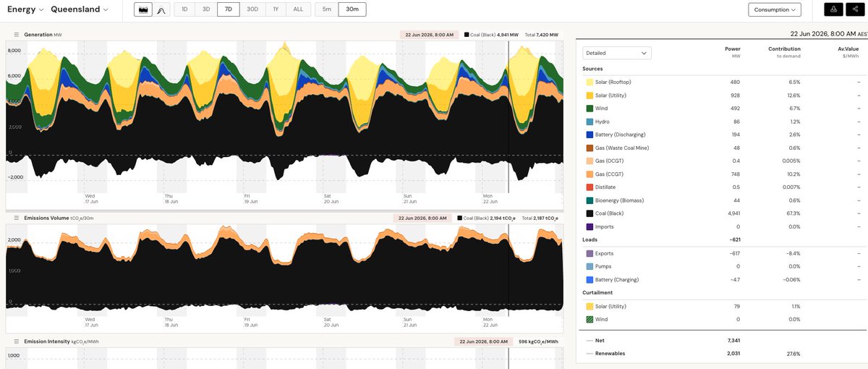
Task: Click the Curtailment section heading
Action: click(597, 292)
